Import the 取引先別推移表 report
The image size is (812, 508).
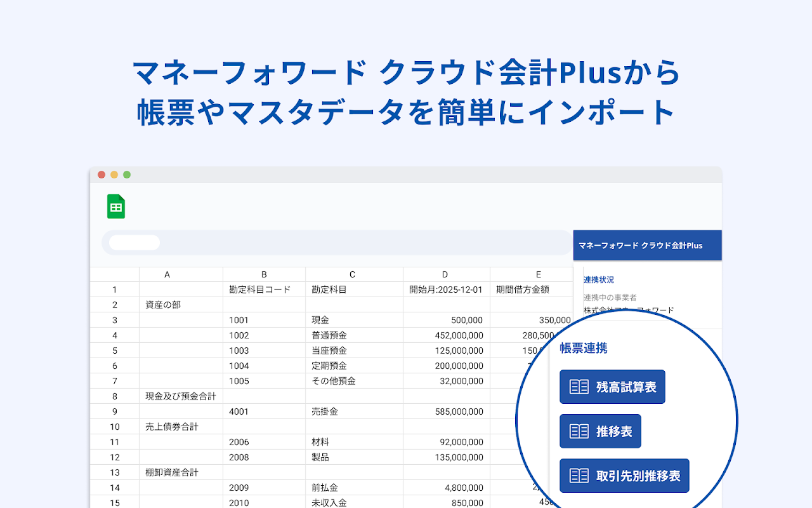pyautogui.click(x=624, y=476)
